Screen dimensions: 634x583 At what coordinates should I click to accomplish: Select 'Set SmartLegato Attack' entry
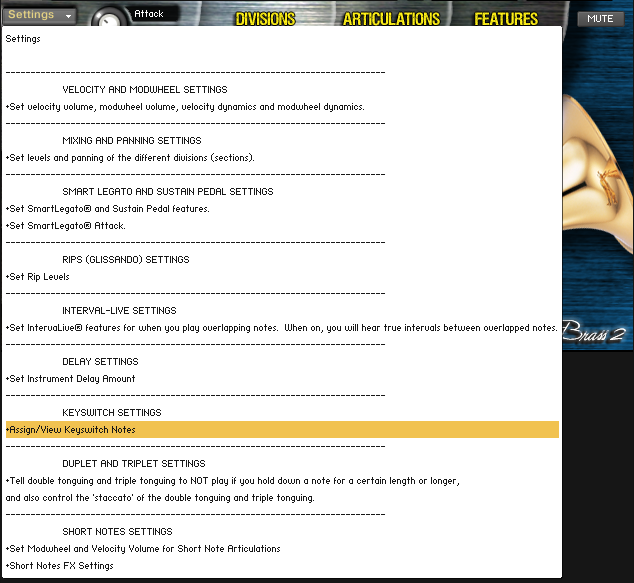click(282, 226)
